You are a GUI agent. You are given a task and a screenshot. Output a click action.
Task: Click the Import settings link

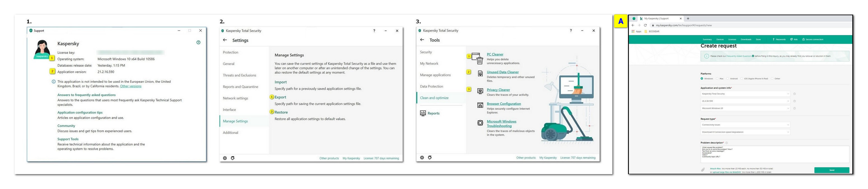pyautogui.click(x=280, y=82)
